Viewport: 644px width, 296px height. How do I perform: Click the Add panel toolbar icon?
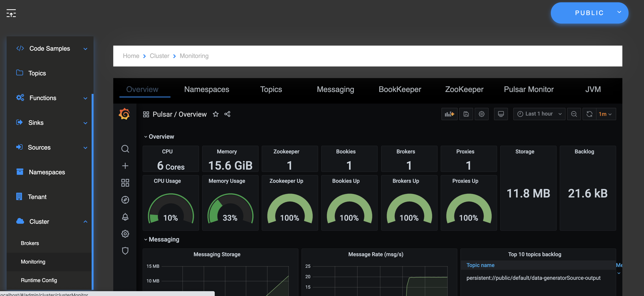[449, 114]
